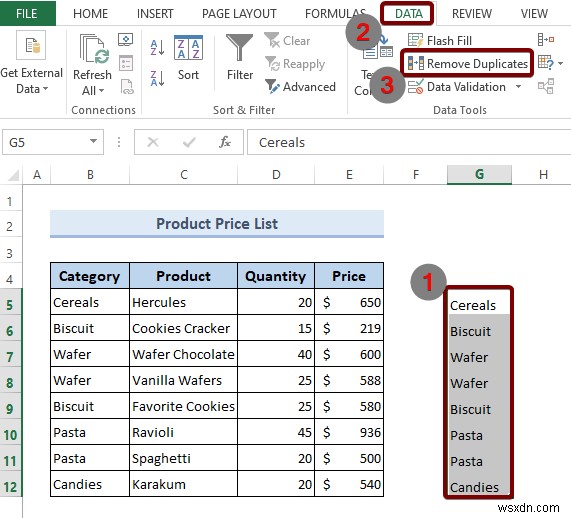Select column B header
571x518 pixels.
tap(90, 175)
